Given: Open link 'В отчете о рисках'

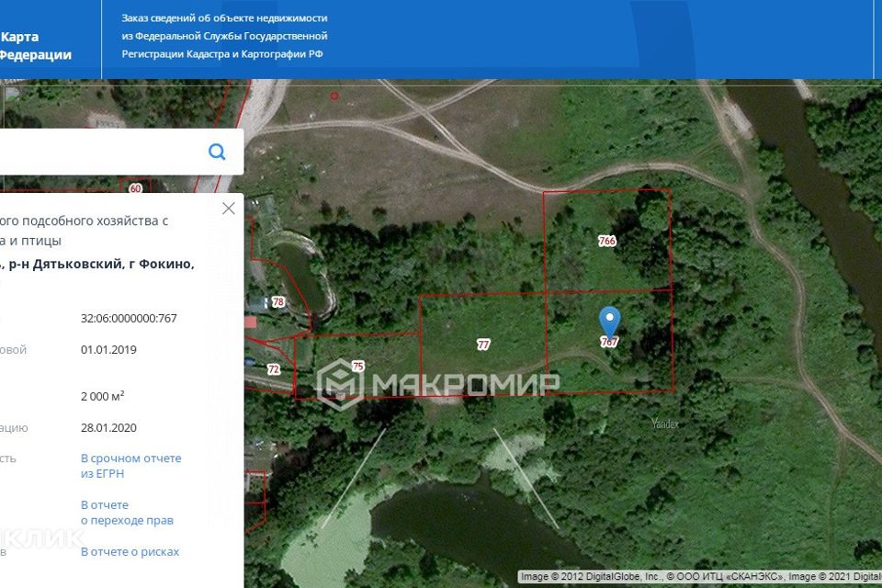Looking at the screenshot, I should coord(130,551).
